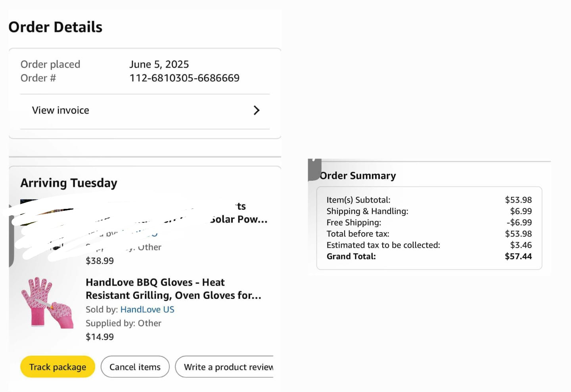This screenshot has height=392, width=571.
Task: Open the pink BBQ gloves product thumbnail
Action: click(x=47, y=303)
